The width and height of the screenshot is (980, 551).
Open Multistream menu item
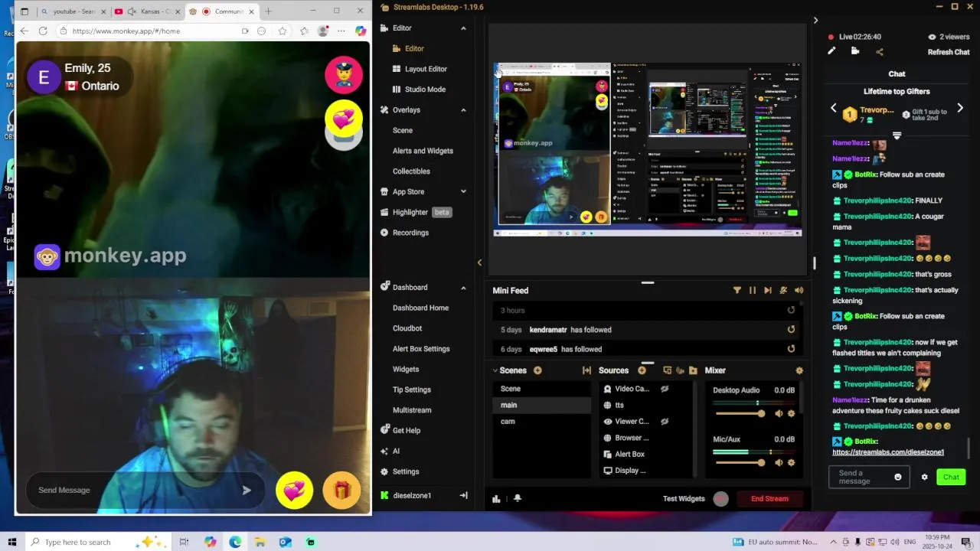pyautogui.click(x=412, y=410)
